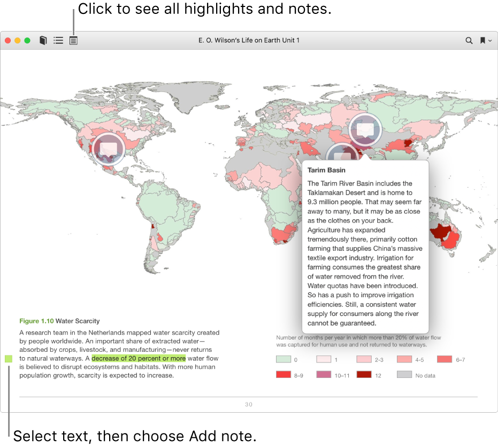
Task: Click the book title 'E. O. Wilson's Life on Earth Unit 1'
Action: tap(249, 40)
